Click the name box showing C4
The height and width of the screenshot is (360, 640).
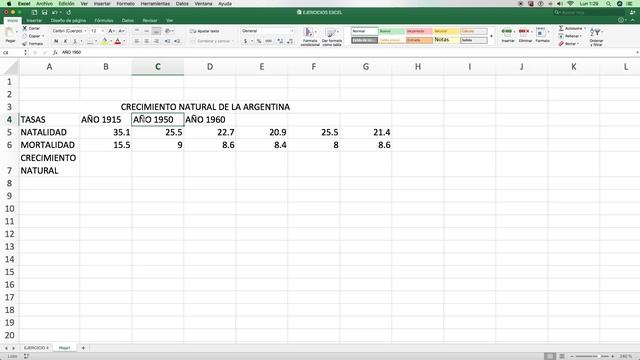click(12, 52)
